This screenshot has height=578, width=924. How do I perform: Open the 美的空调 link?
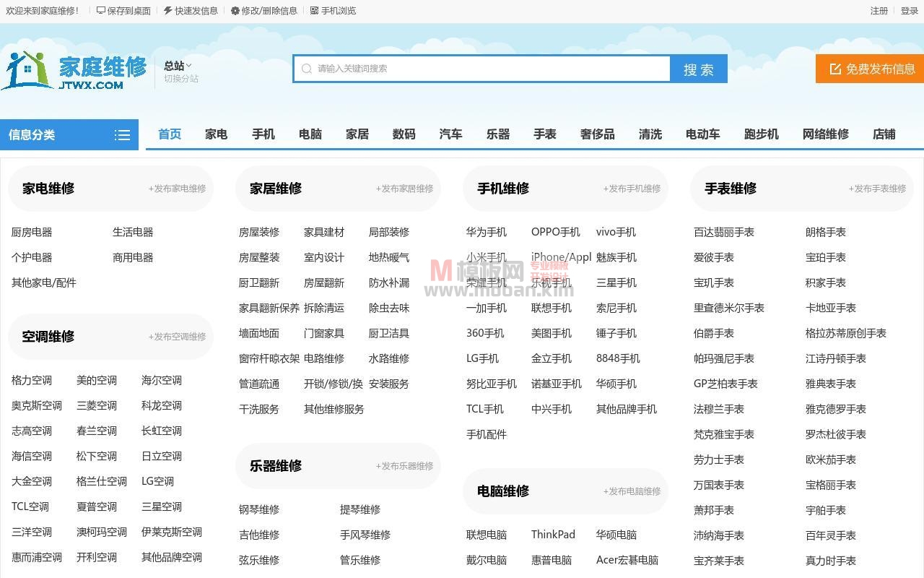pos(97,380)
